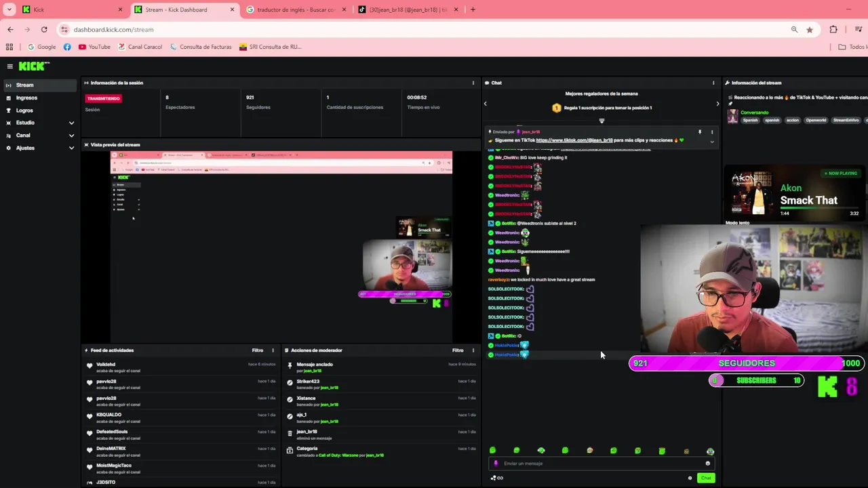Click the pink SEGUIDORES goal progress bar
This screenshot has height=488, width=868.
pyautogui.click(x=746, y=363)
